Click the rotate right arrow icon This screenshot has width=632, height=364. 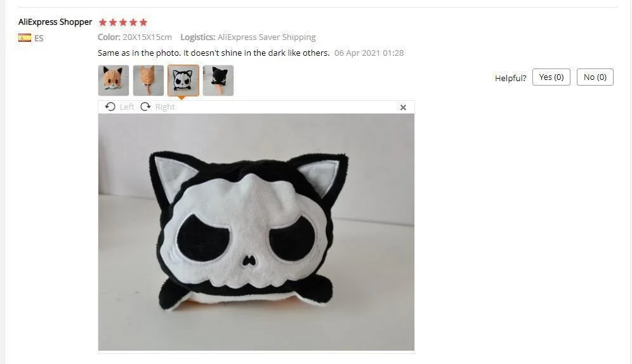(145, 107)
